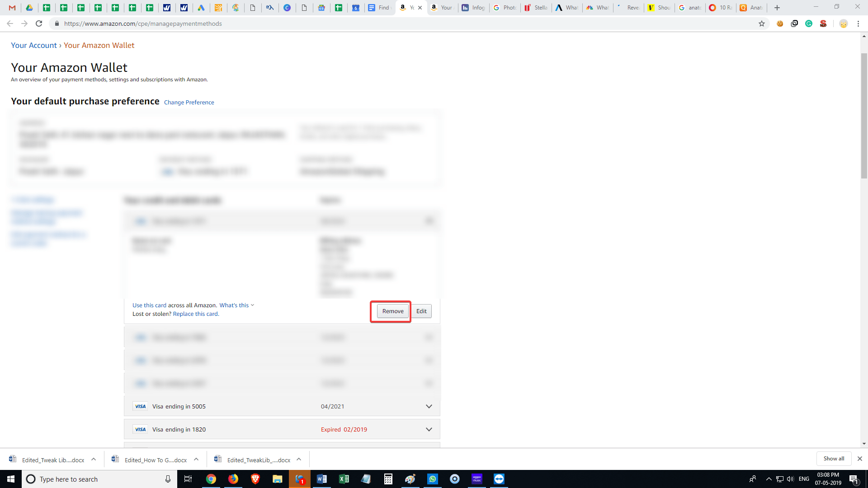The width and height of the screenshot is (868, 488).
Task: Open Task View
Action: 188,479
